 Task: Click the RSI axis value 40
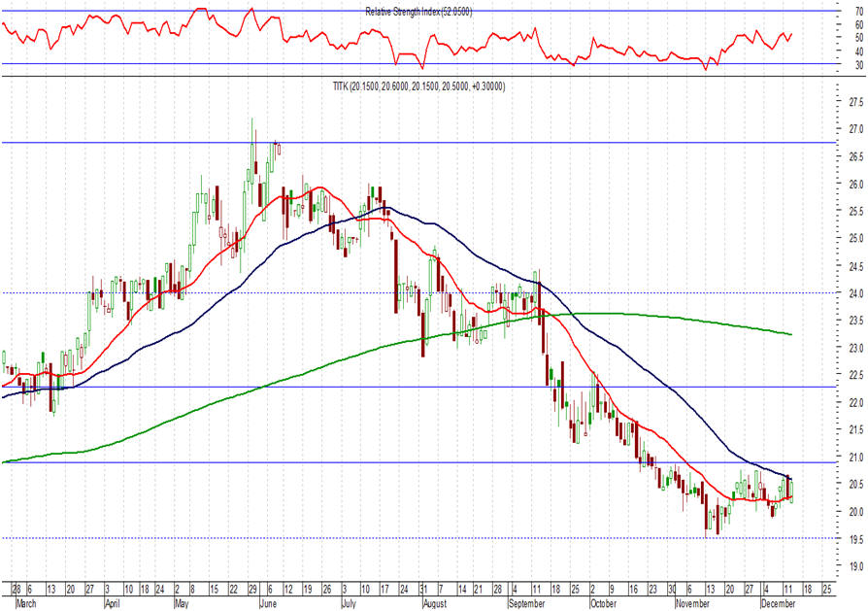858,52
